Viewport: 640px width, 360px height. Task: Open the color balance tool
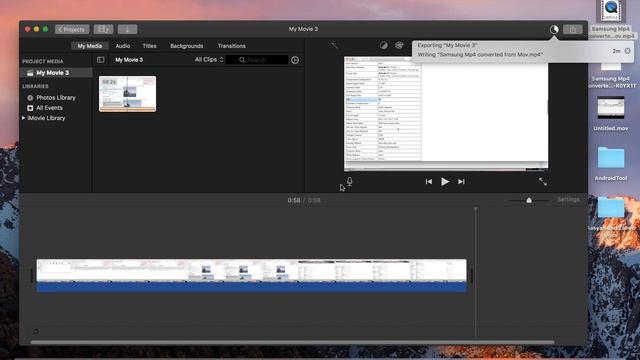coord(384,45)
